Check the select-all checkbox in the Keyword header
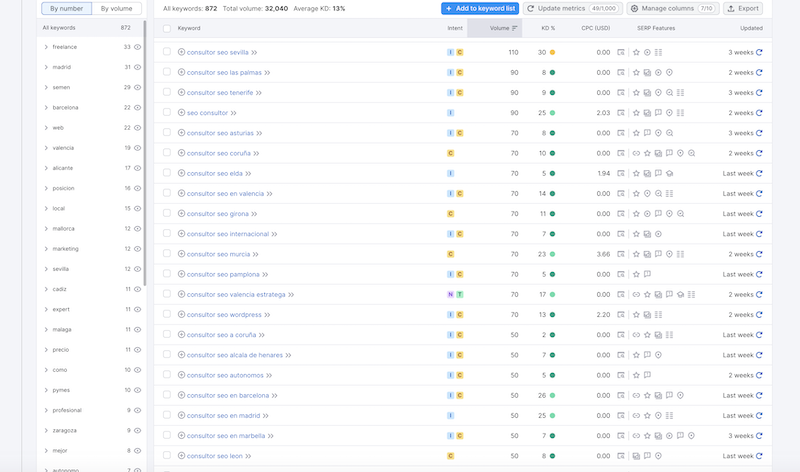The width and height of the screenshot is (800, 472). click(x=167, y=28)
